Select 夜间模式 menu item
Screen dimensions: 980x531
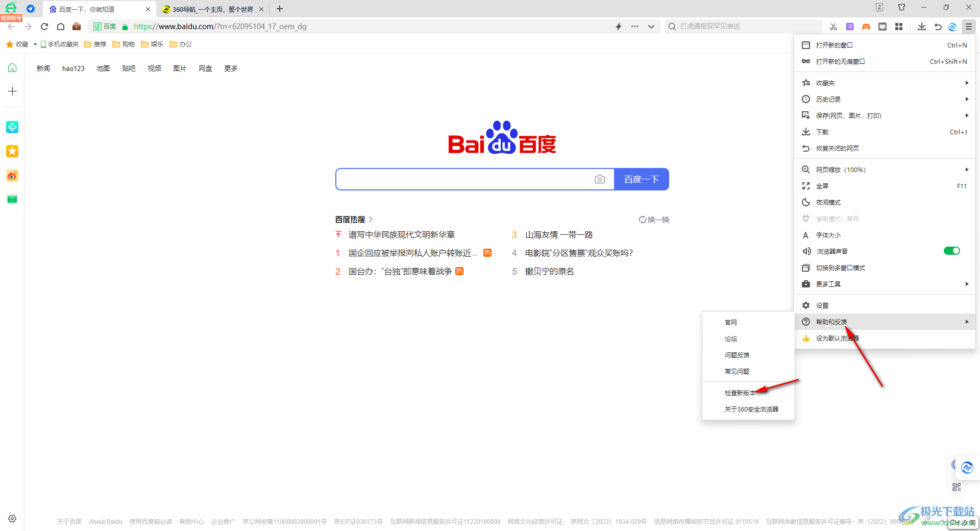click(885, 202)
